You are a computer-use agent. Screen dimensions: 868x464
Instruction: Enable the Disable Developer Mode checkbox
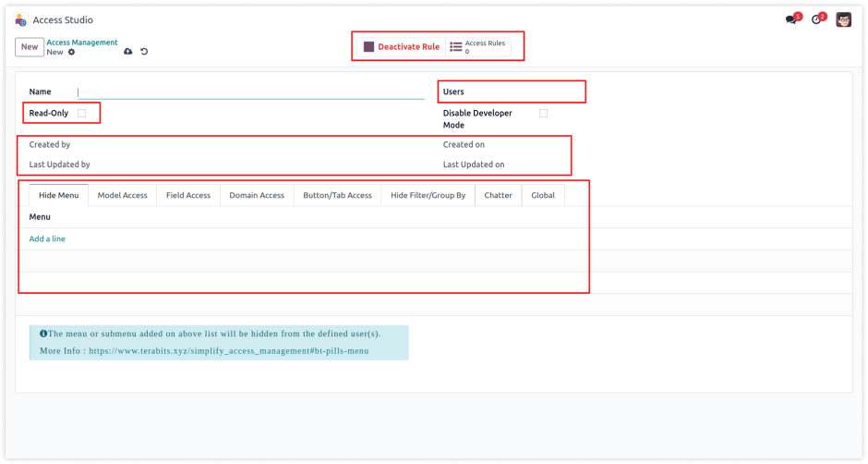click(543, 113)
